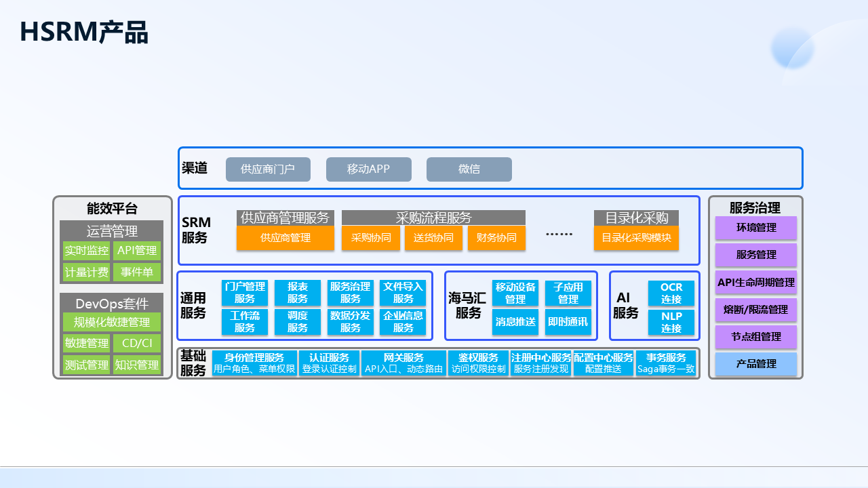Image resolution: width=868 pixels, height=488 pixels.
Task: Click the AI服务 section label
Action: pyautogui.click(x=626, y=306)
